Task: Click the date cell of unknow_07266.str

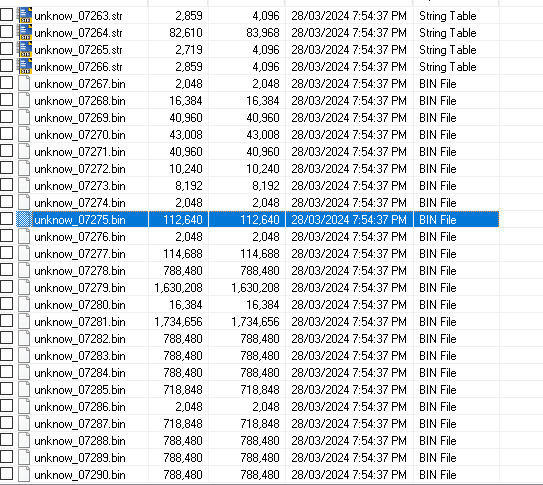Action: [x=349, y=67]
